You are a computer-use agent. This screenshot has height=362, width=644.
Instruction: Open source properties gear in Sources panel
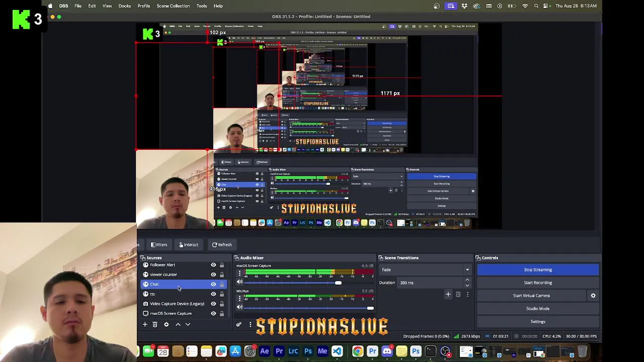(167, 324)
